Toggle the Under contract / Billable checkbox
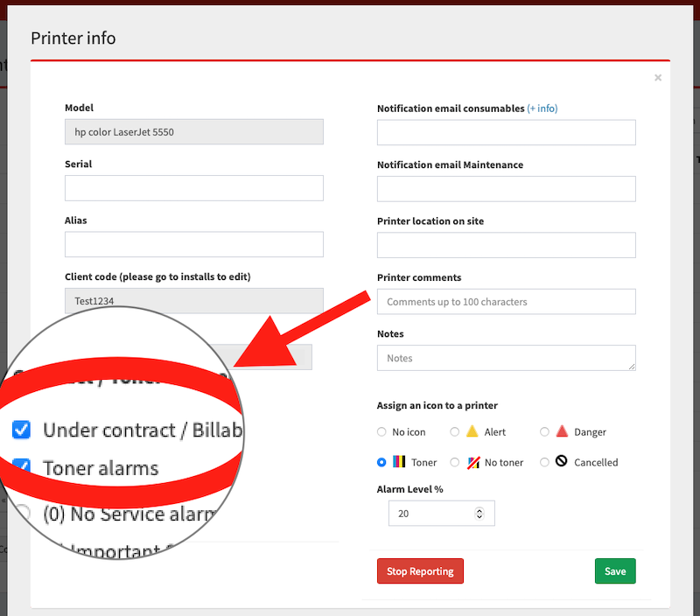700x616 pixels. [22, 430]
